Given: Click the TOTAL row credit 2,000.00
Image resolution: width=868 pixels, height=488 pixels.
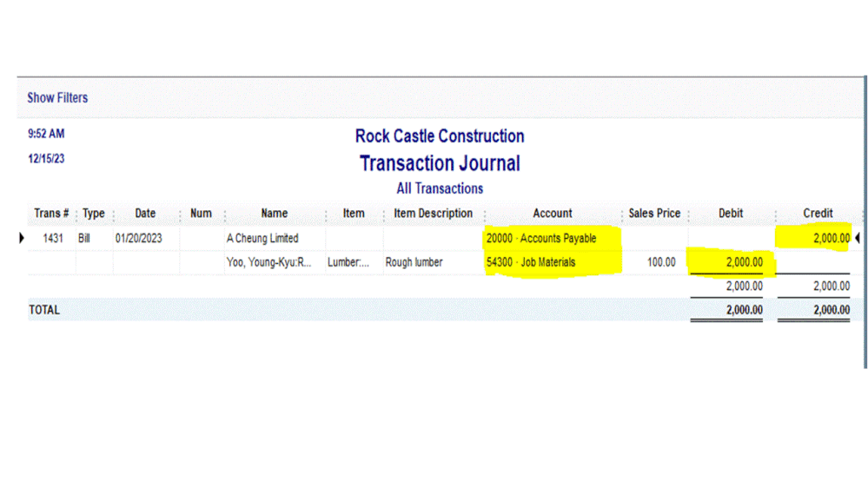Looking at the screenshot, I should click(x=832, y=310).
